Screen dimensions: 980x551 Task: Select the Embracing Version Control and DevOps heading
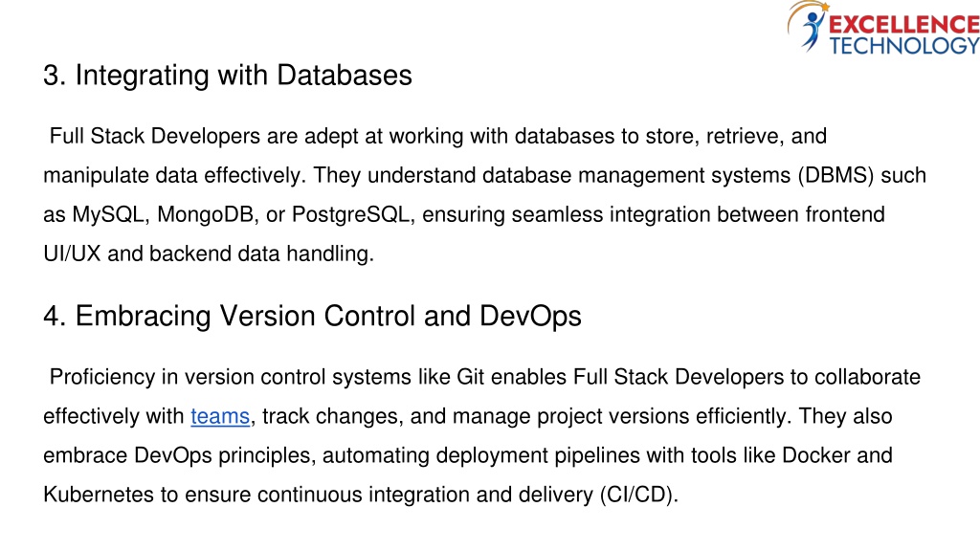point(313,316)
